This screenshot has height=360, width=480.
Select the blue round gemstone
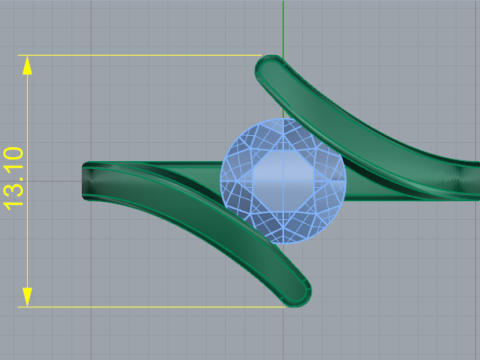coord(283,181)
